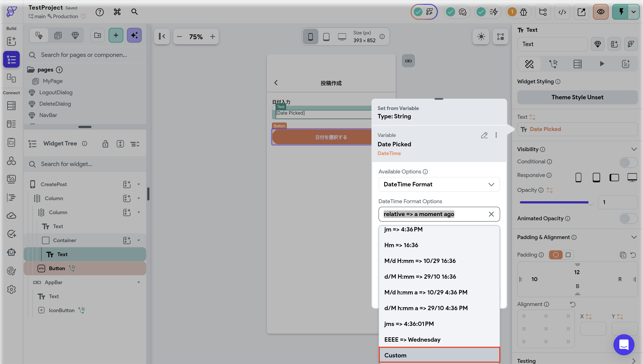Image resolution: width=643 pixels, height=364 pixels.
Task: Click the preview eye icon in top bar
Action: tap(601, 12)
